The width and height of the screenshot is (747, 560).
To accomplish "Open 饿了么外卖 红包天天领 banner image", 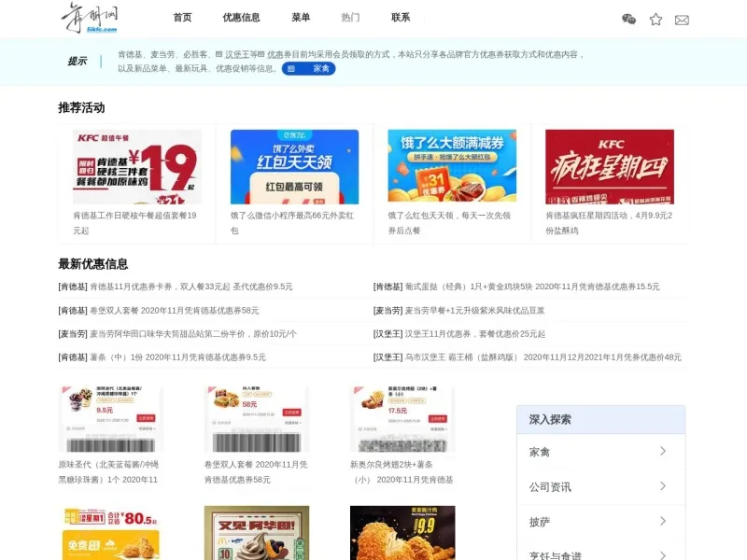I will [294, 167].
